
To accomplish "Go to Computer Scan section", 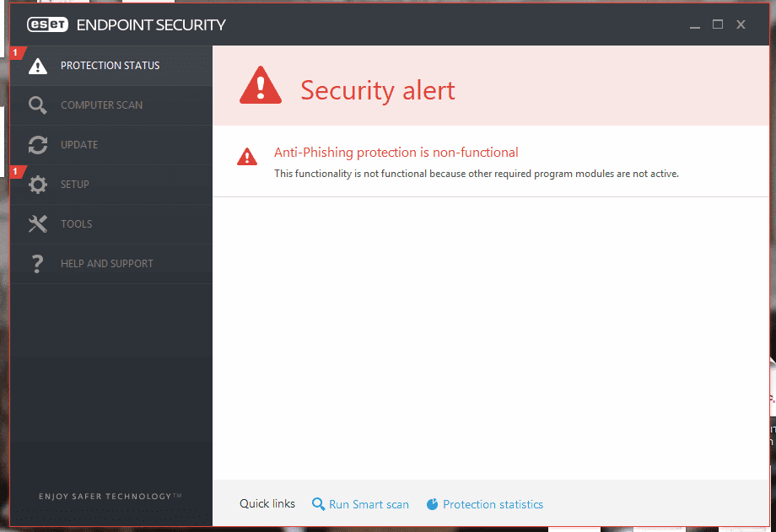I will pyautogui.click(x=101, y=105).
